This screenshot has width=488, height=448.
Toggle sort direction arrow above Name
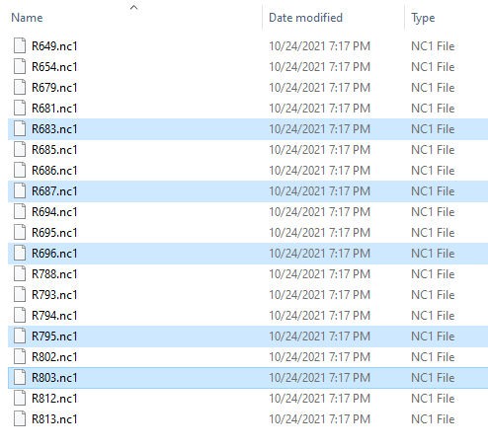pyautogui.click(x=133, y=7)
